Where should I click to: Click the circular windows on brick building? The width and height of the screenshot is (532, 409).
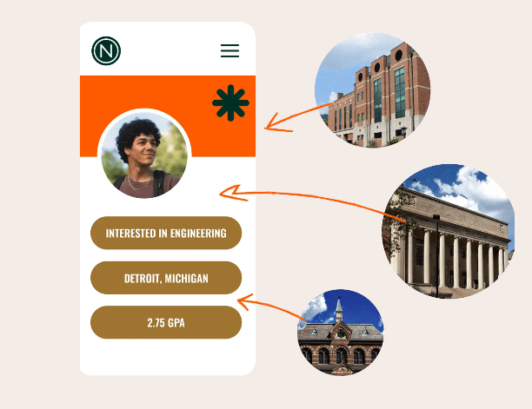tap(377, 68)
